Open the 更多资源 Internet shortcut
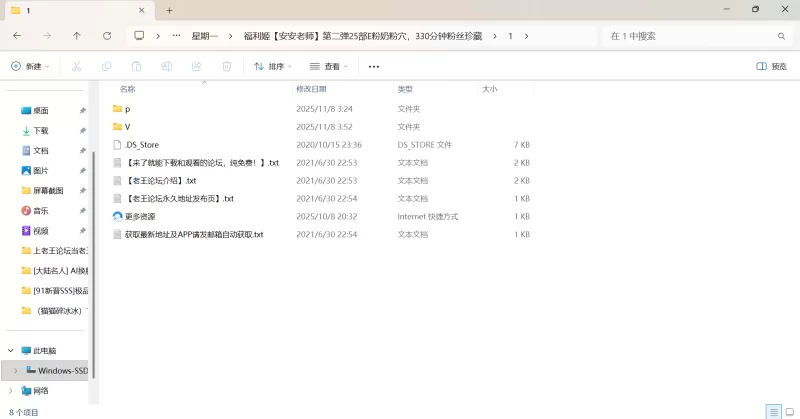This screenshot has width=800, height=419. point(140,216)
